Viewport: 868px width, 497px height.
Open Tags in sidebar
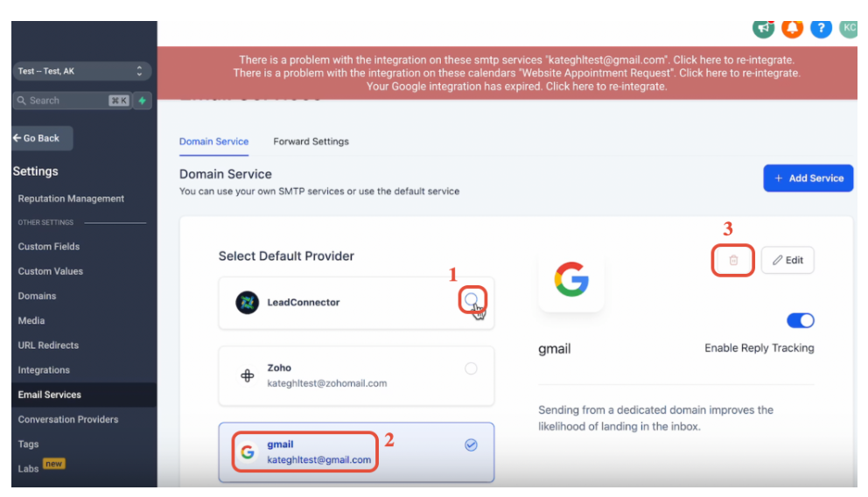28,444
